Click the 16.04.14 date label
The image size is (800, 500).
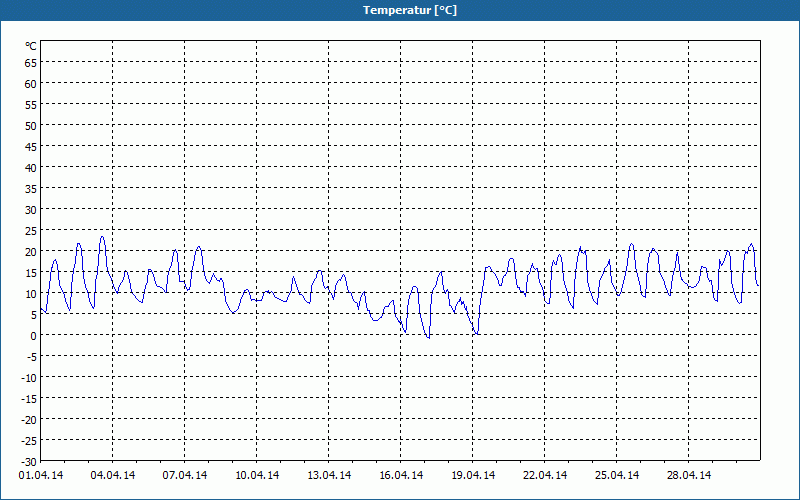pos(401,475)
